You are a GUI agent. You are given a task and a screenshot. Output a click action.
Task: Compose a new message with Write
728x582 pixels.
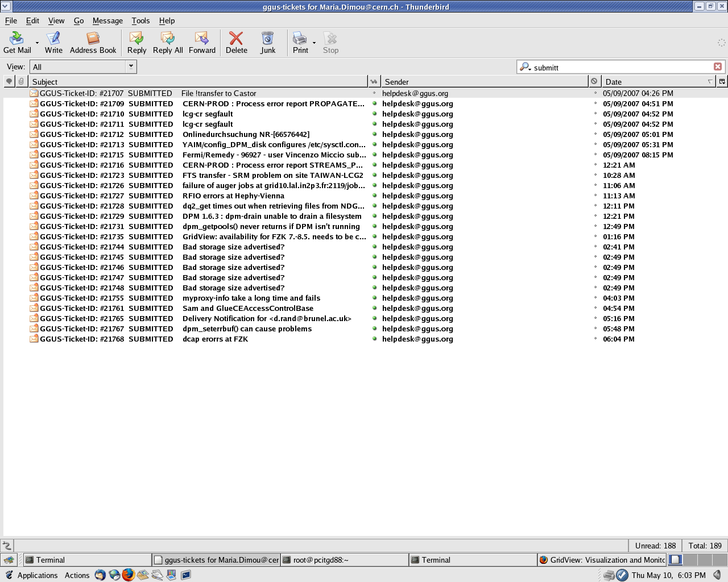(x=53, y=43)
